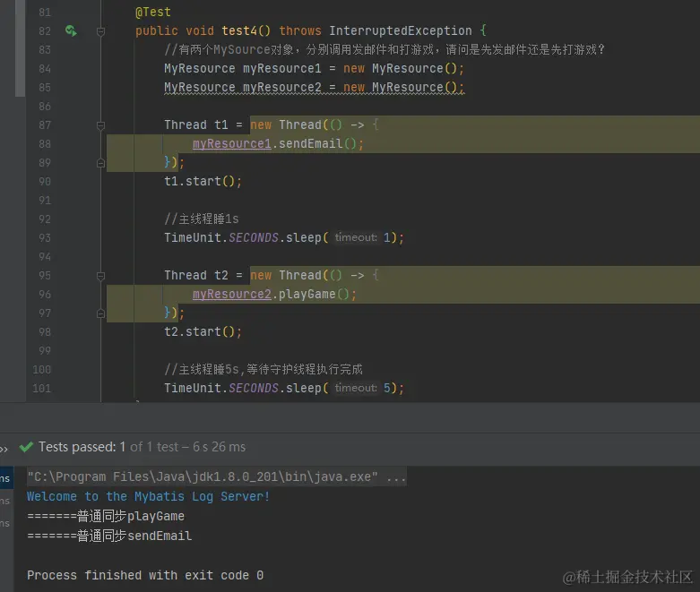
Task: Click the fold end marker at line 89
Action: (x=101, y=163)
